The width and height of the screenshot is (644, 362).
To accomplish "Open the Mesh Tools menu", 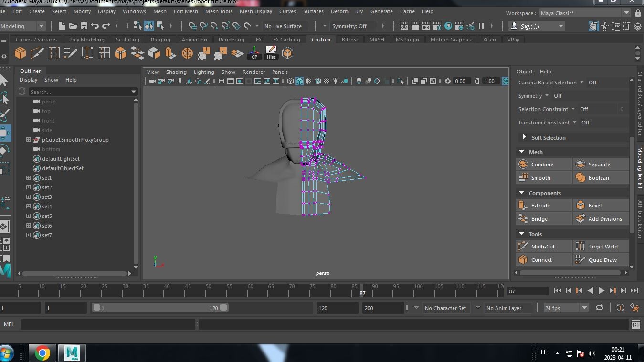I will [218, 11].
